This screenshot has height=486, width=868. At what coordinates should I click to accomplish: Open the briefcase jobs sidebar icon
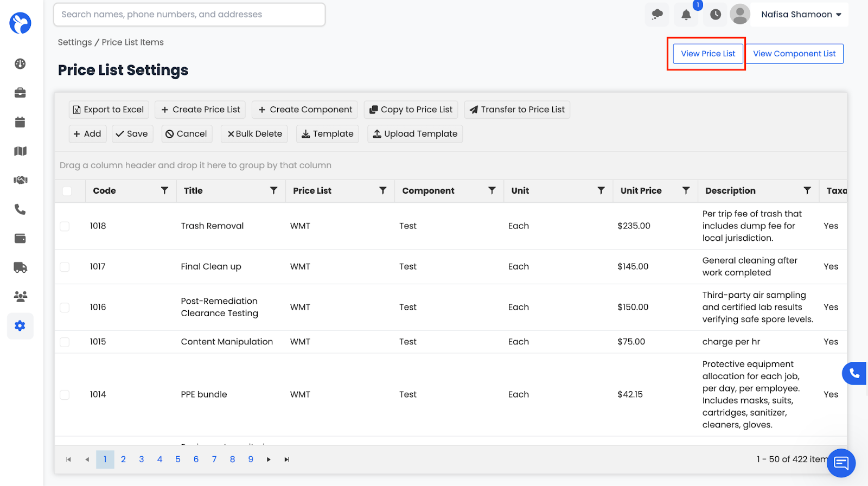[20, 93]
